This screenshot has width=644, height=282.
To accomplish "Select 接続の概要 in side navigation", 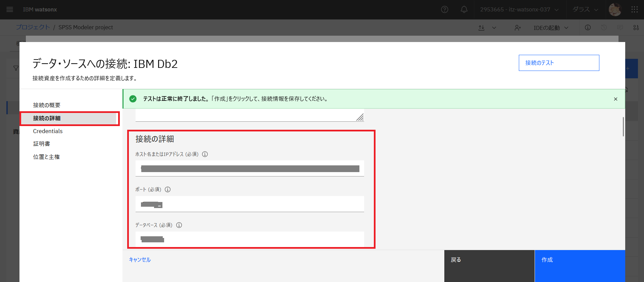I will (47, 105).
